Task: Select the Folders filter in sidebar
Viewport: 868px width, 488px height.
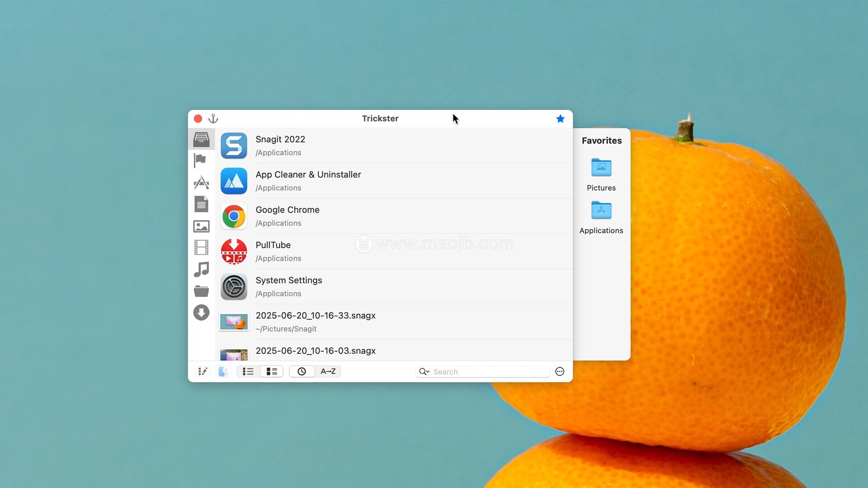Action: [201, 291]
